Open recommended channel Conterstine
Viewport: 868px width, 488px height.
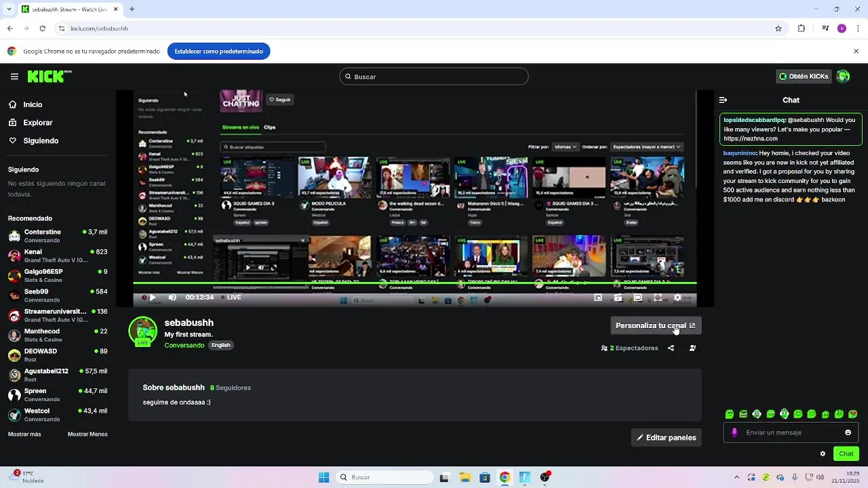click(x=58, y=236)
